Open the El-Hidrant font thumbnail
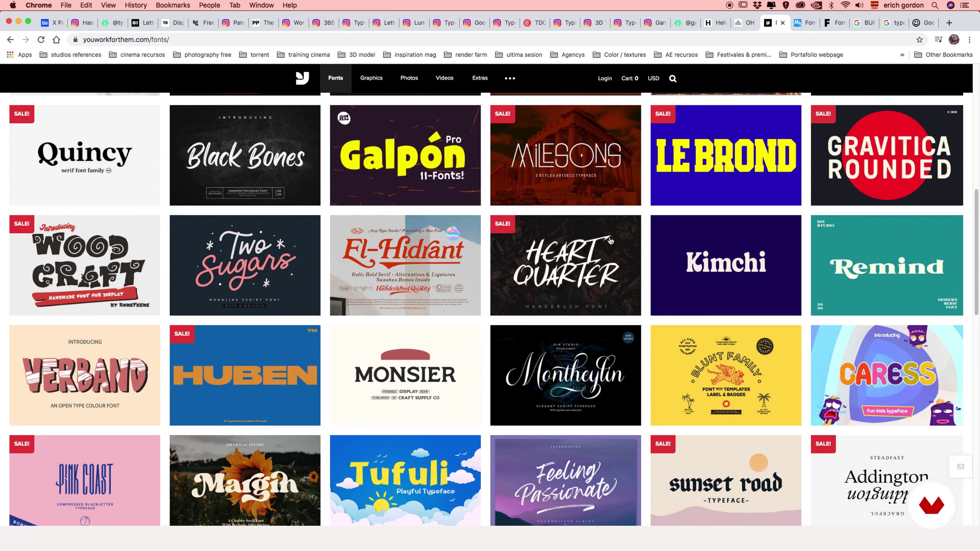Image resolution: width=980 pixels, height=551 pixels. (x=405, y=265)
